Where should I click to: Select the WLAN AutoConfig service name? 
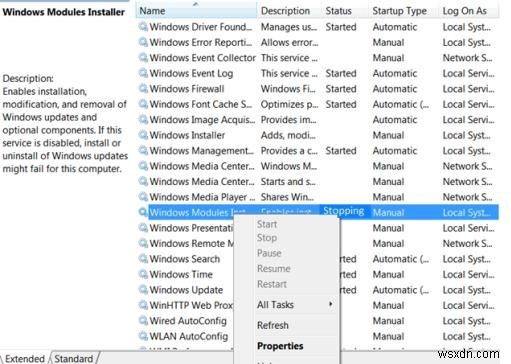pyautogui.click(x=189, y=336)
